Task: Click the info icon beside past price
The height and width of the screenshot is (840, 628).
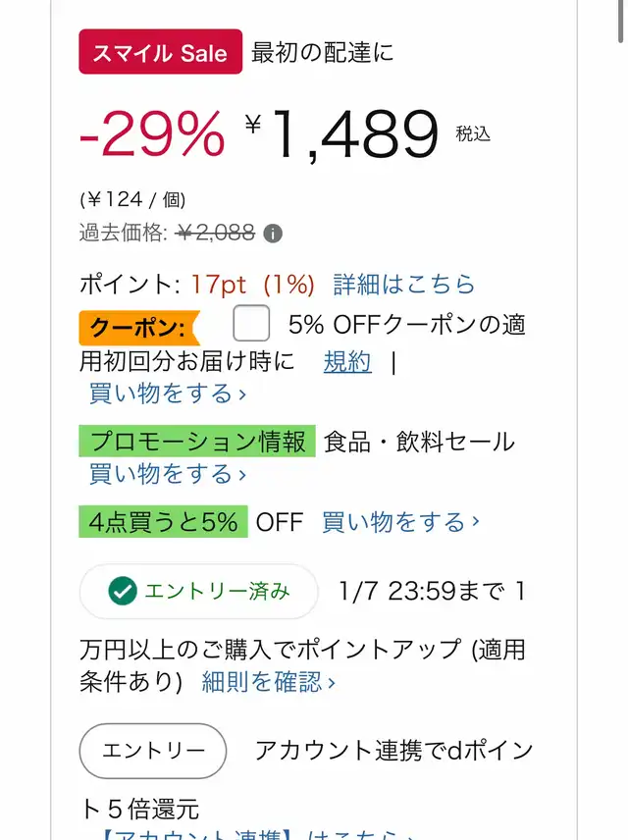Action: pyautogui.click(x=273, y=234)
